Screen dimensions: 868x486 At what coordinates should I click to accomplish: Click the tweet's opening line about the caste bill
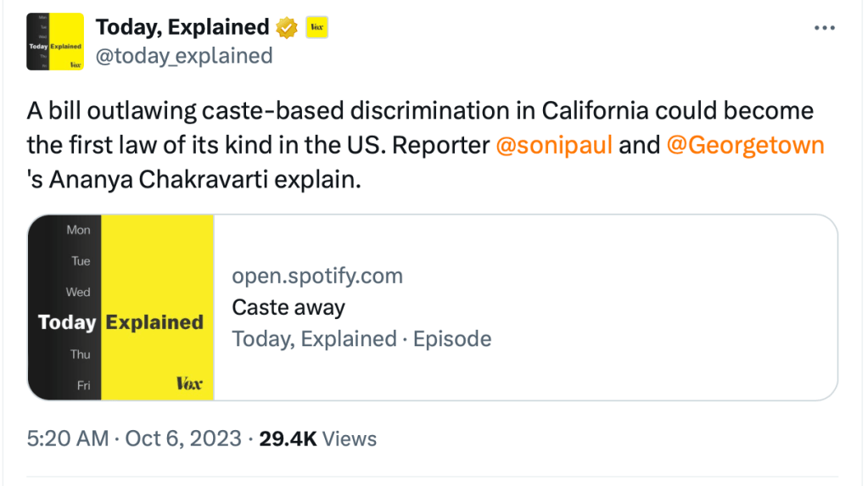(419, 112)
